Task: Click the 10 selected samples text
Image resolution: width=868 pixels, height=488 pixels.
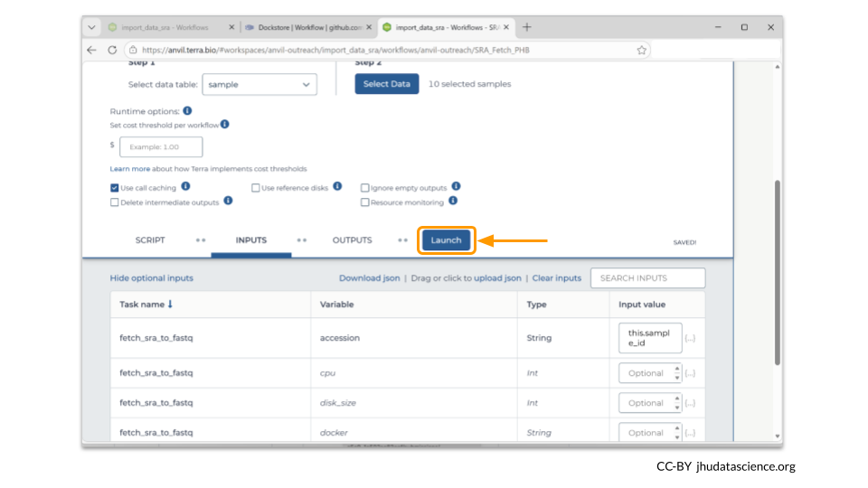Action: pos(470,84)
